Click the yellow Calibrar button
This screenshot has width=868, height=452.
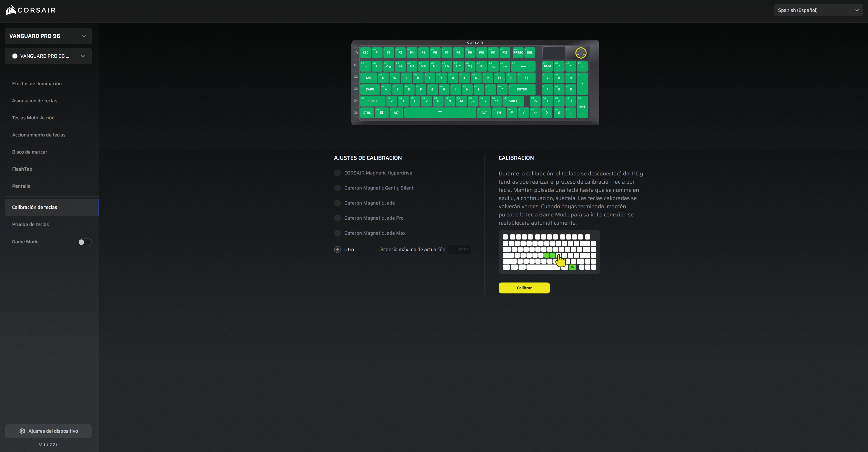pos(524,288)
